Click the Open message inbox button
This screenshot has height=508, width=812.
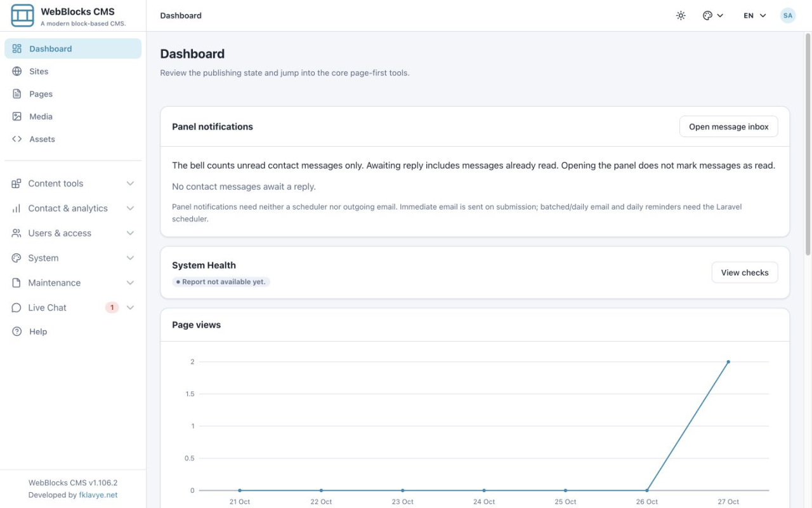pyautogui.click(x=728, y=126)
